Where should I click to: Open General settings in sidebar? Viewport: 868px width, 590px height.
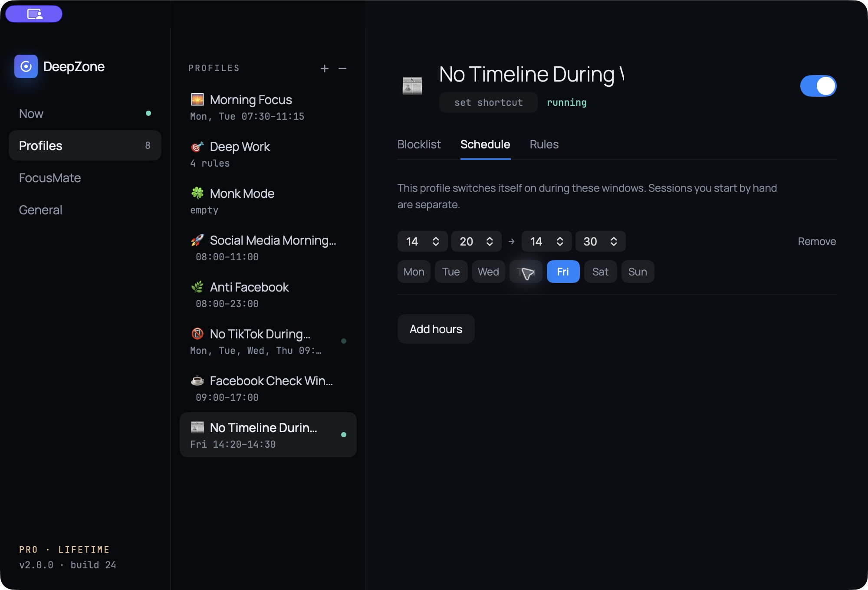[x=85, y=210]
